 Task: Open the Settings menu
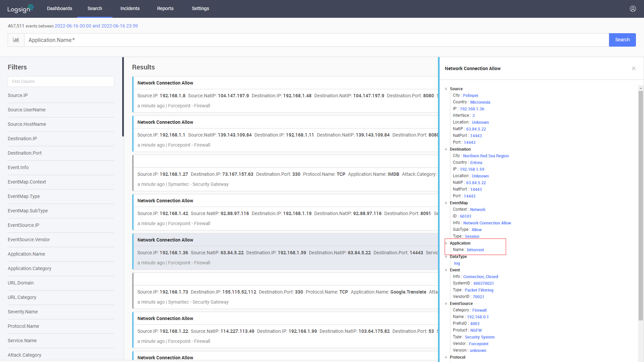(x=200, y=8)
